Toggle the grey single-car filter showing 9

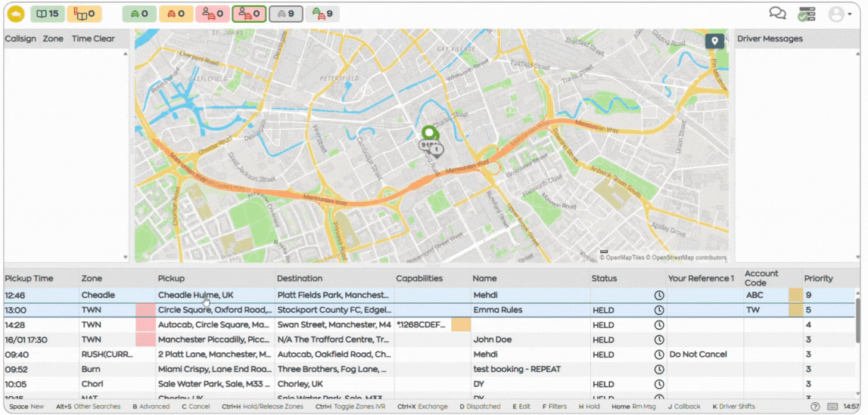(285, 14)
